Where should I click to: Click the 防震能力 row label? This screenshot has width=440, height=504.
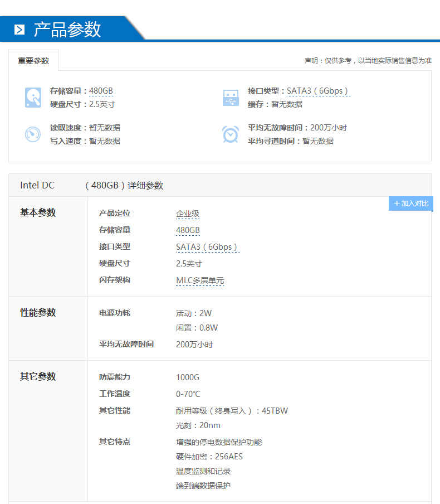coord(115,377)
